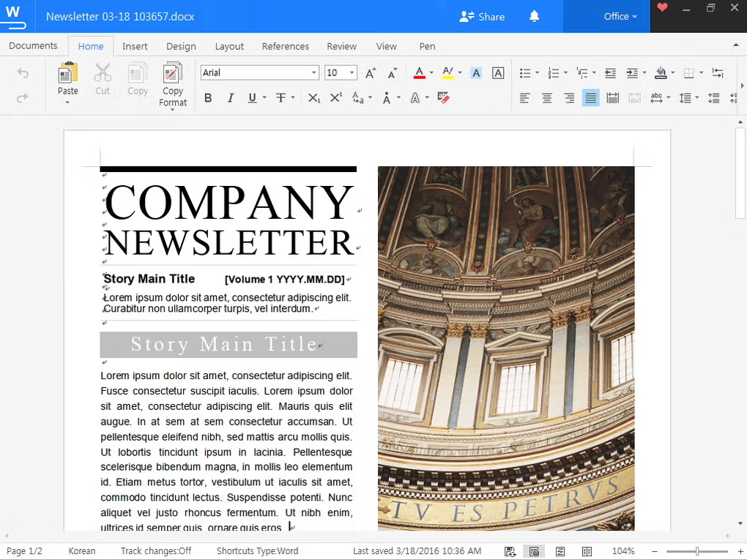
Task: Switch to the Insert tab
Action: (x=135, y=46)
